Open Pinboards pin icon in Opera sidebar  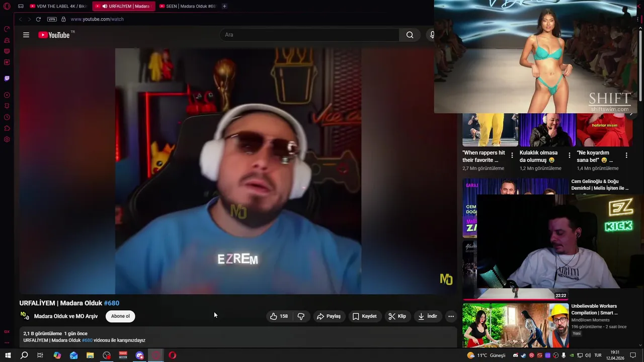tap(7, 106)
